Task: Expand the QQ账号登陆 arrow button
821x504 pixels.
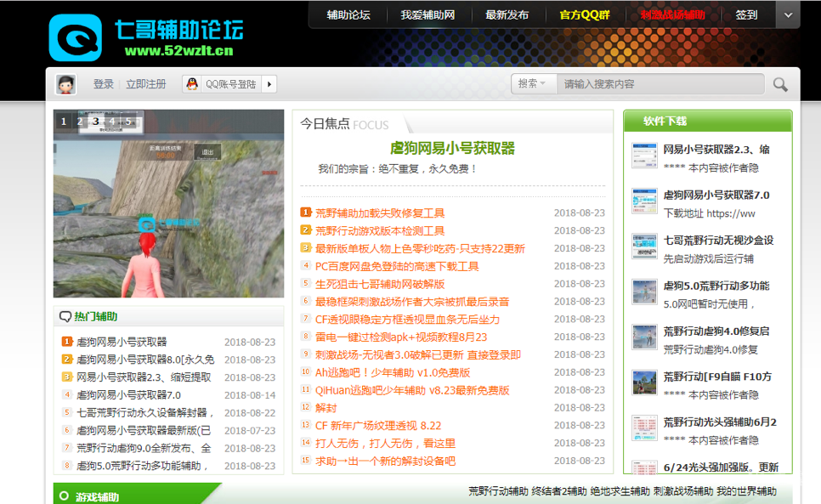Action: (269, 84)
